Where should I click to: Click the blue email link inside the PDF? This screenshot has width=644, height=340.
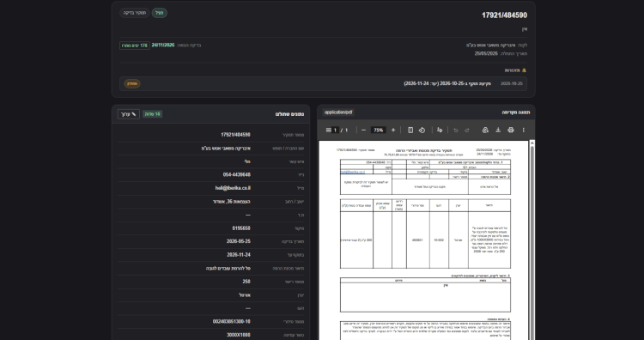pos(352,172)
